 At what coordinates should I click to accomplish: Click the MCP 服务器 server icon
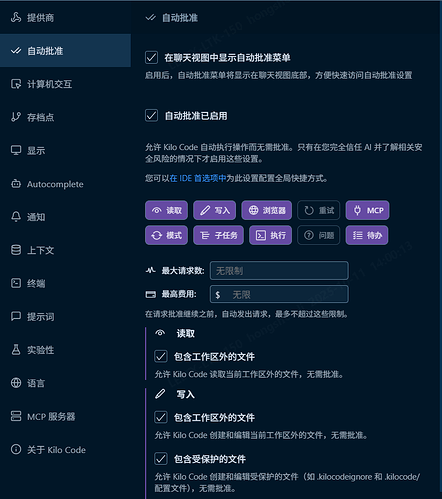click(x=16, y=416)
